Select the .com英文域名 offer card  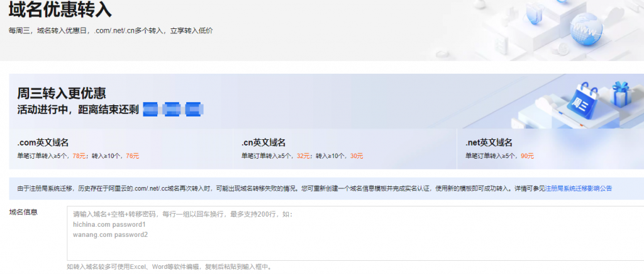click(119, 149)
